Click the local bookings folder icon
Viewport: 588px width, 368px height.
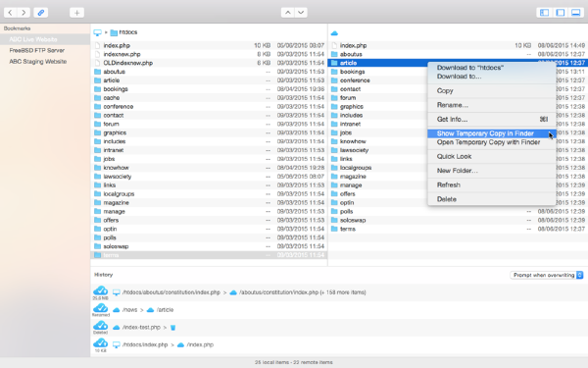tap(97, 89)
